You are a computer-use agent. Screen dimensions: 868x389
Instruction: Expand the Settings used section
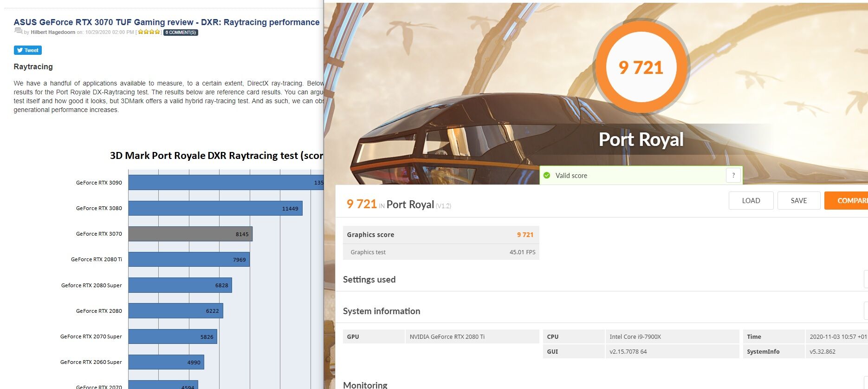click(x=866, y=279)
